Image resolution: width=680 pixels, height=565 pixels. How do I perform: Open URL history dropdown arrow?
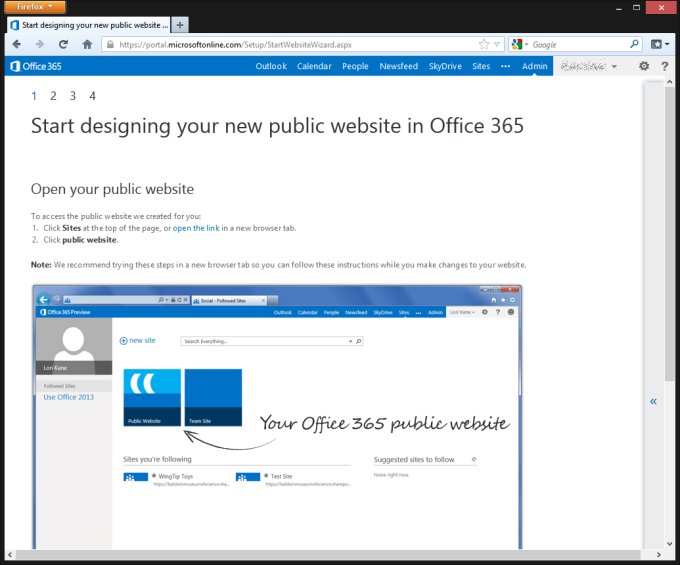click(x=497, y=44)
